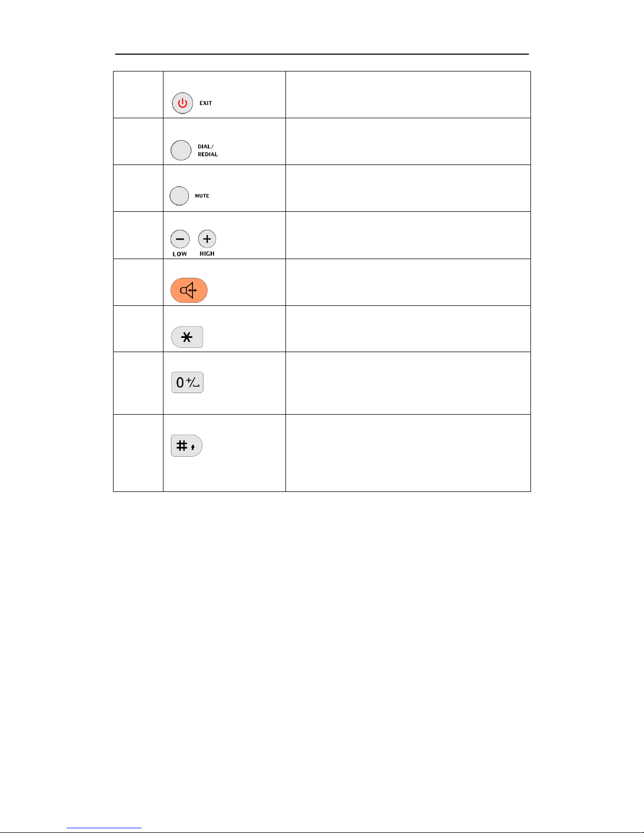Click empty description cell beside hash key
644x833 pixels.
[408, 453]
